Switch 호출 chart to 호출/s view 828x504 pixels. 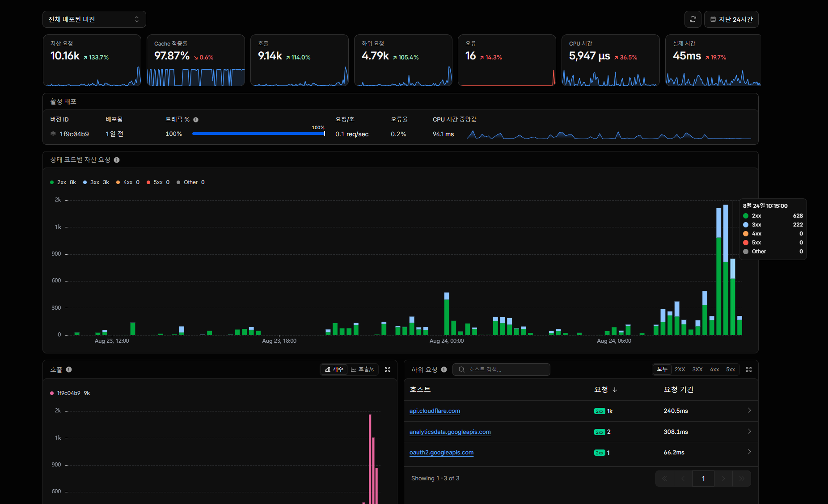362,370
